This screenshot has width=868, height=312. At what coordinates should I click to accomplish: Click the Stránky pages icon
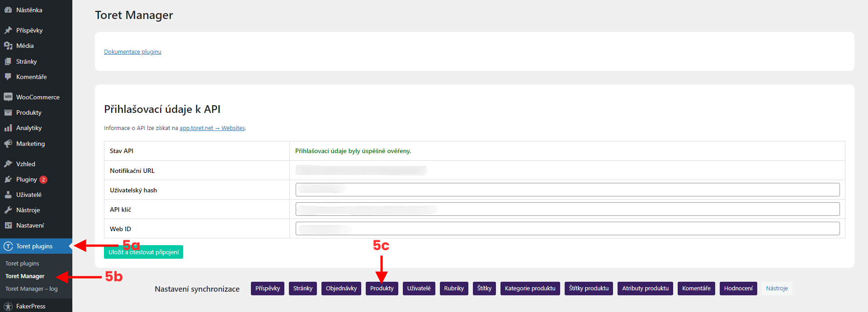click(8, 61)
